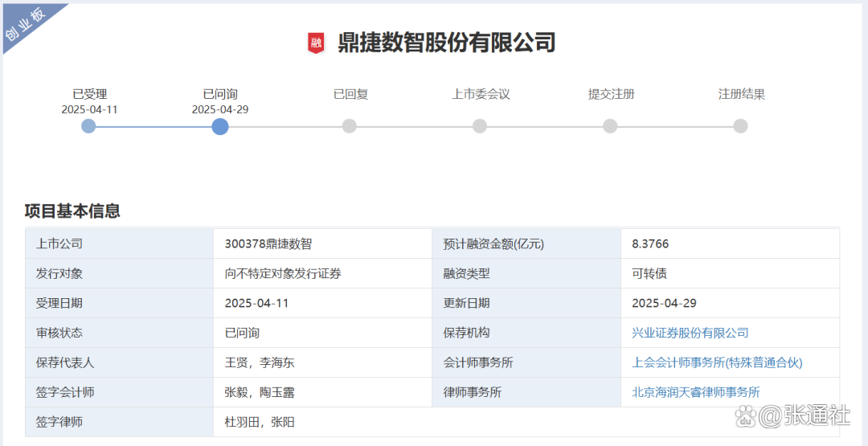Image resolution: width=868 pixels, height=446 pixels.
Task: Click the 律师事务所 label cell
Action: (526, 393)
